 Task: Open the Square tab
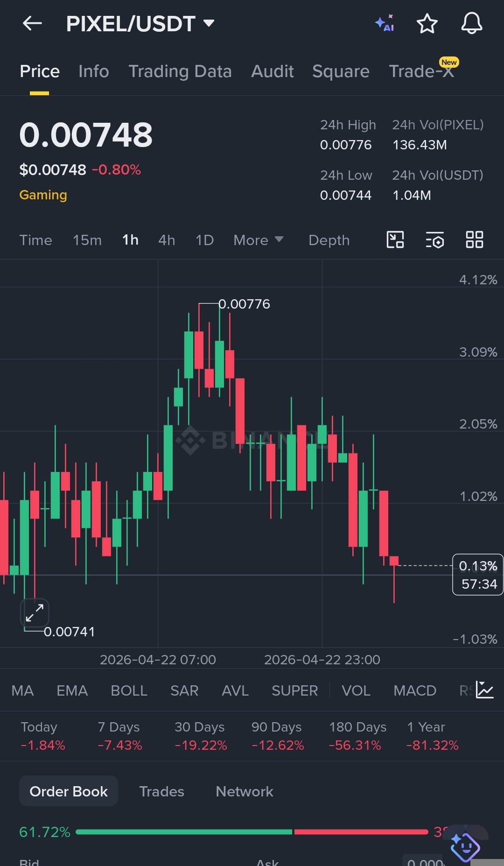click(341, 71)
